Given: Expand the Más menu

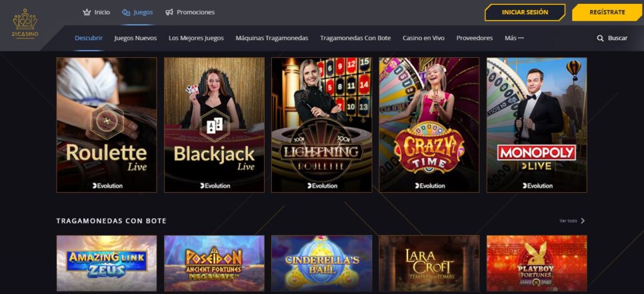Looking at the screenshot, I should click(514, 38).
